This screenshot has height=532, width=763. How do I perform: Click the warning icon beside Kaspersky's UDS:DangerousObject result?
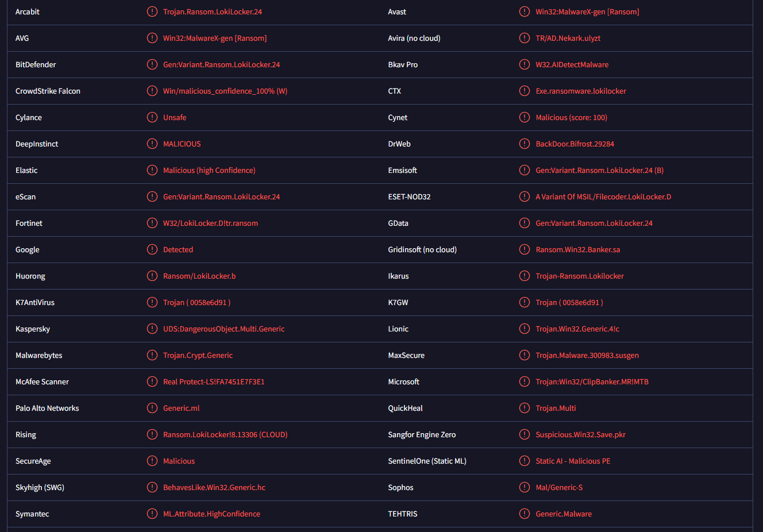click(152, 329)
